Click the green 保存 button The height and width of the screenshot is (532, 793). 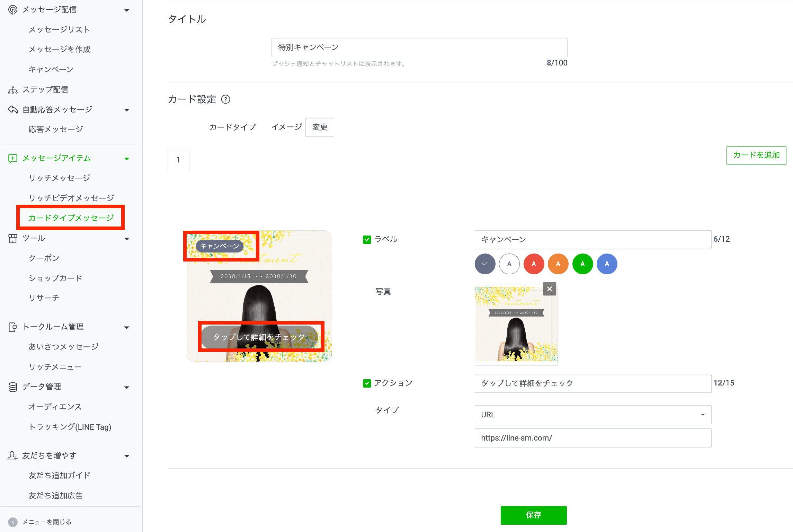533,515
